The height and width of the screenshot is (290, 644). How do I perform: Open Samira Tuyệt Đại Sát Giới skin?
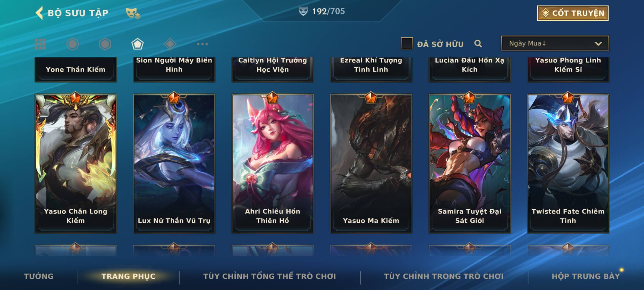pos(470,164)
